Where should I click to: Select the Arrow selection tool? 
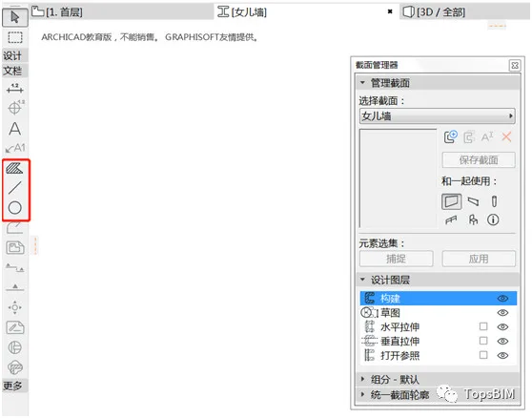(15, 17)
